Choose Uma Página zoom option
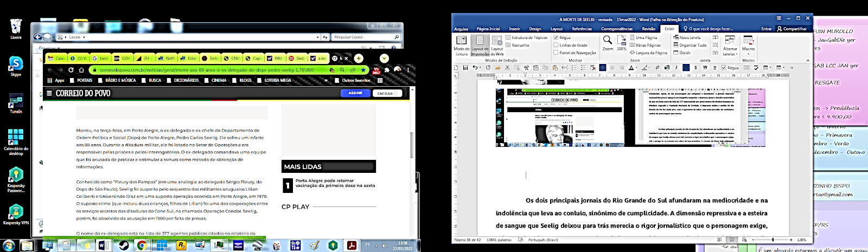The image size is (868, 252). (644, 37)
